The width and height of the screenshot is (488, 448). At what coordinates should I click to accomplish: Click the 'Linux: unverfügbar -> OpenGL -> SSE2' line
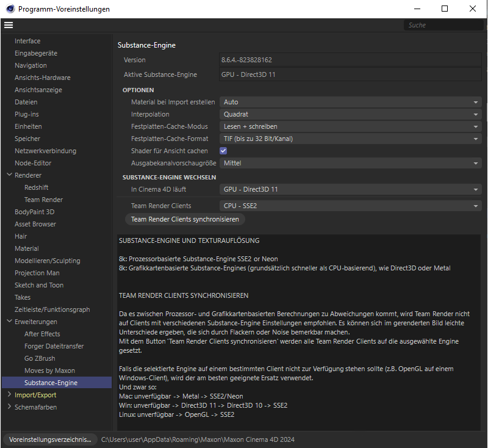tap(176, 414)
